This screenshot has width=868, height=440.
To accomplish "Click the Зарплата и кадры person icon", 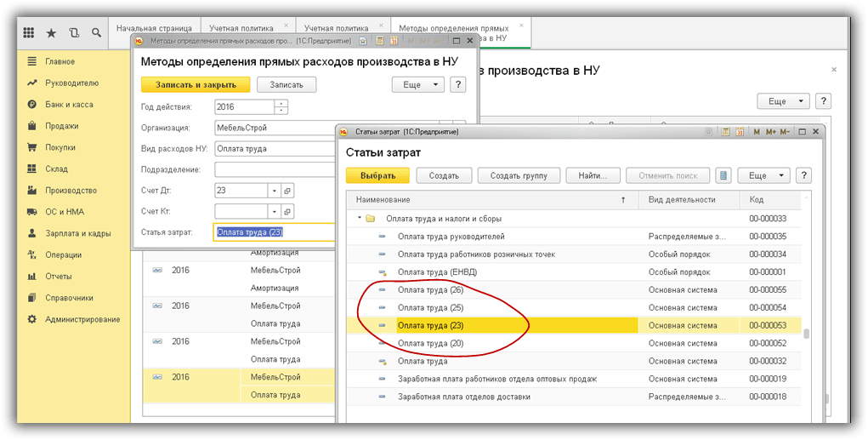I will point(32,233).
